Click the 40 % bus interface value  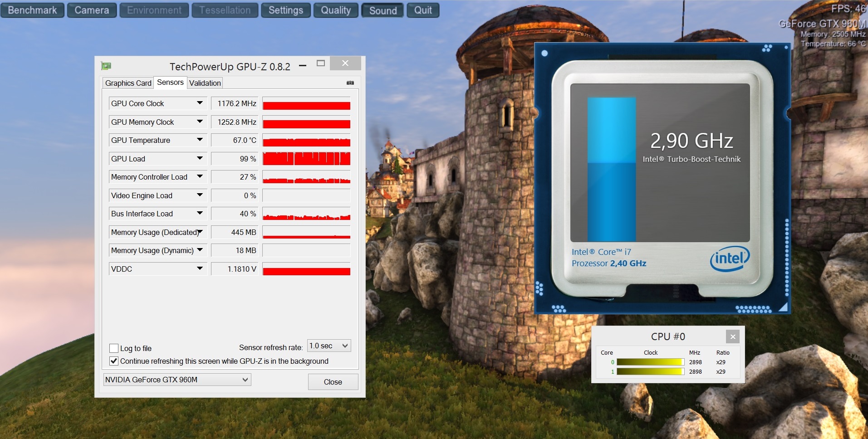tap(235, 214)
